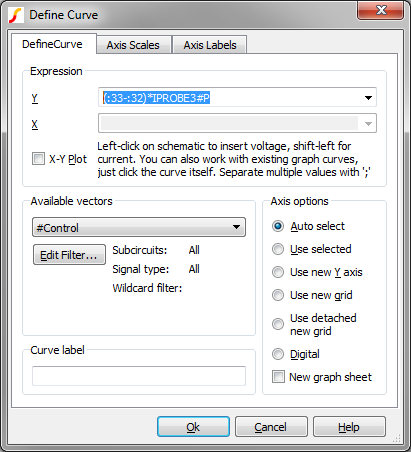Select the DefineCurve tab
The height and width of the screenshot is (452, 411).
(x=52, y=44)
